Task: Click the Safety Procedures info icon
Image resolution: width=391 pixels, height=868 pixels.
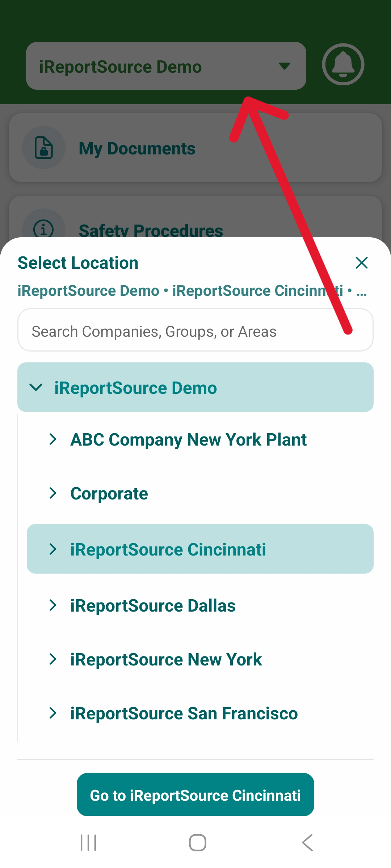Action: pos(44,228)
